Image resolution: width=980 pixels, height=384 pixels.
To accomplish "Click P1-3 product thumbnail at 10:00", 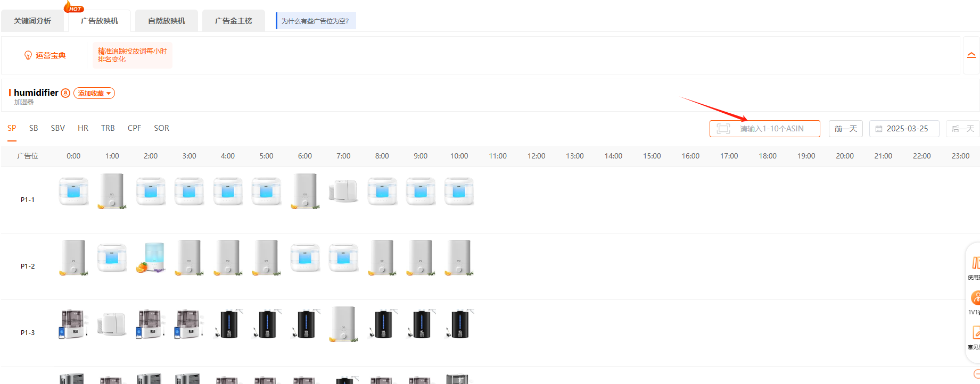I will coord(459,324).
